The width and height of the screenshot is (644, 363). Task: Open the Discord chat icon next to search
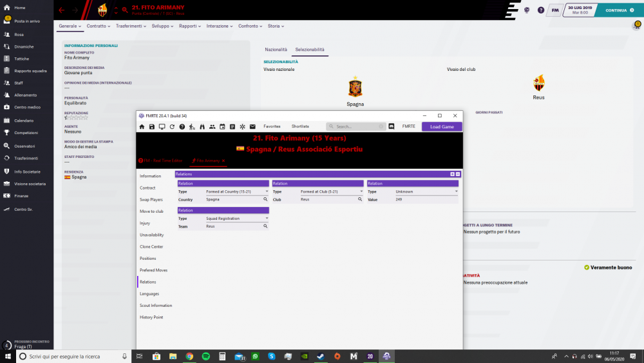(391, 126)
